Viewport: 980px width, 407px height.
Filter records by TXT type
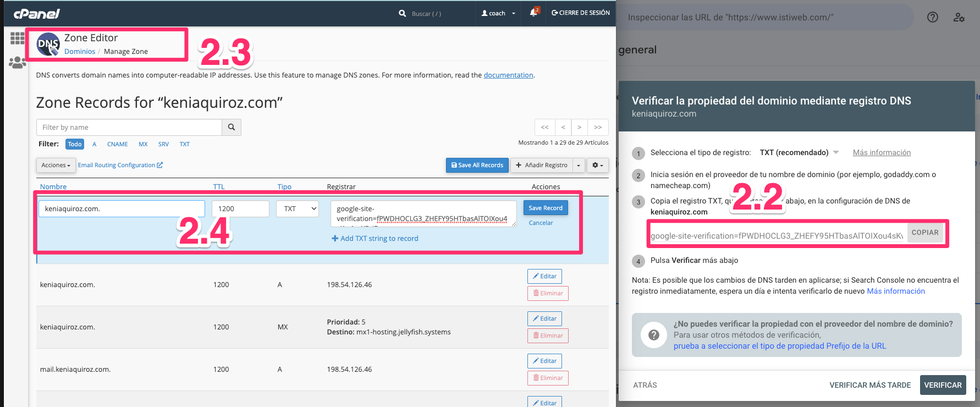click(185, 144)
